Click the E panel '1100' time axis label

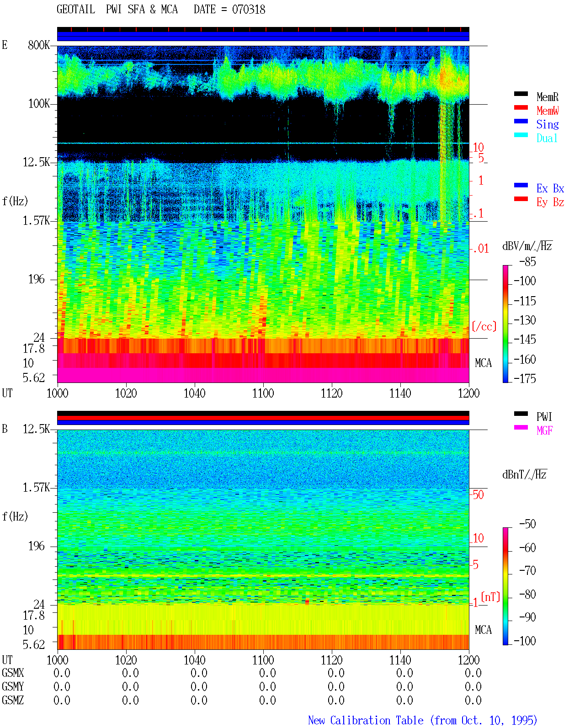(x=263, y=393)
